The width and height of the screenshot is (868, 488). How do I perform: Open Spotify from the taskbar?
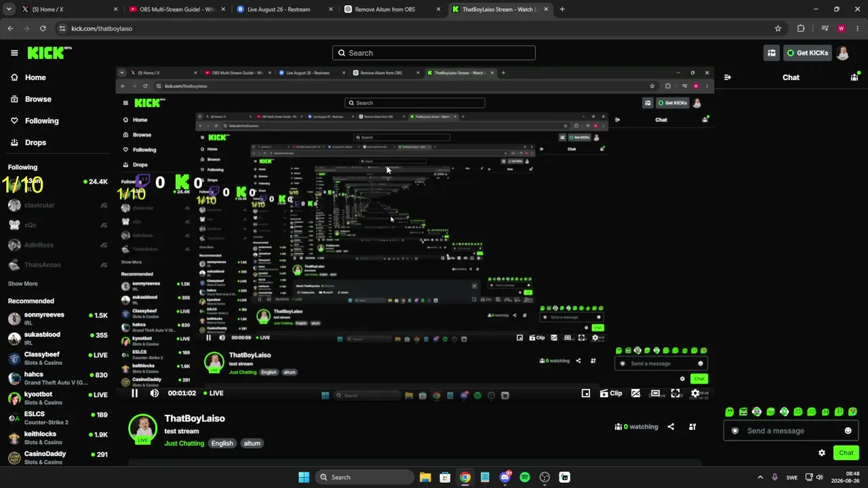[525, 477]
